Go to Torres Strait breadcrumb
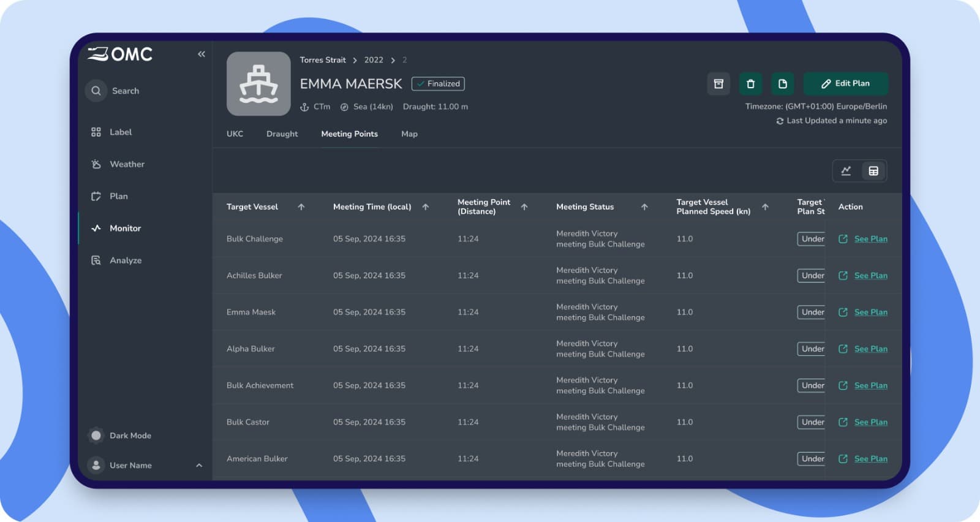 (323, 60)
